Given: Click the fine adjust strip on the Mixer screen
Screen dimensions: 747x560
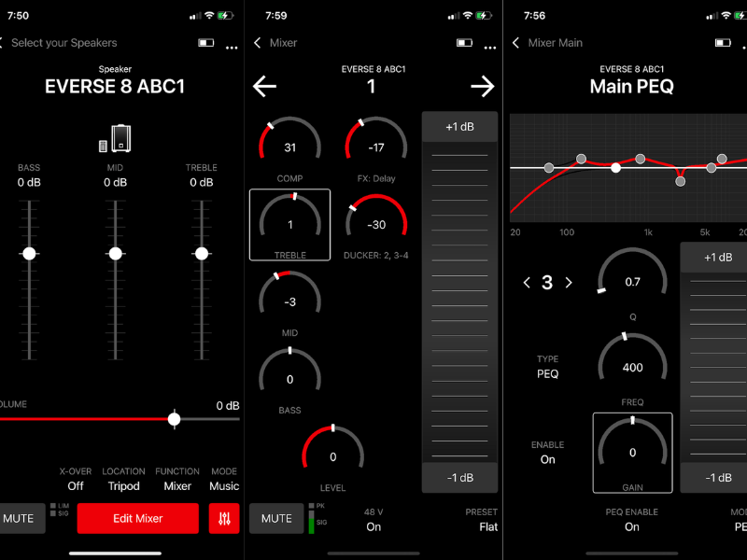Looking at the screenshot, I should 459,302.
